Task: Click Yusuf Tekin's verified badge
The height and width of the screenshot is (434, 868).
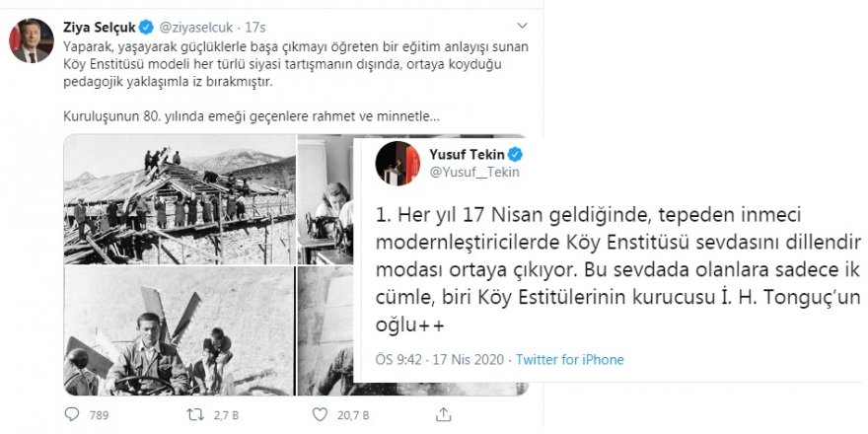Action: [x=515, y=155]
